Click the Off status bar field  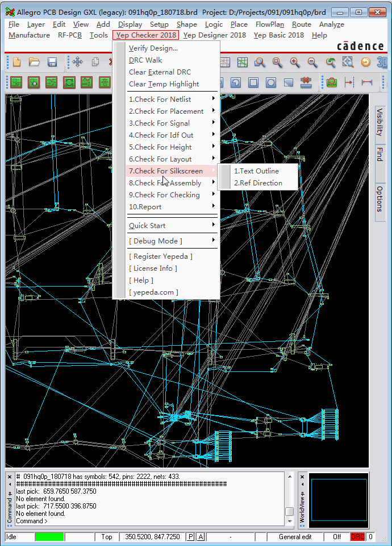pos(337,536)
